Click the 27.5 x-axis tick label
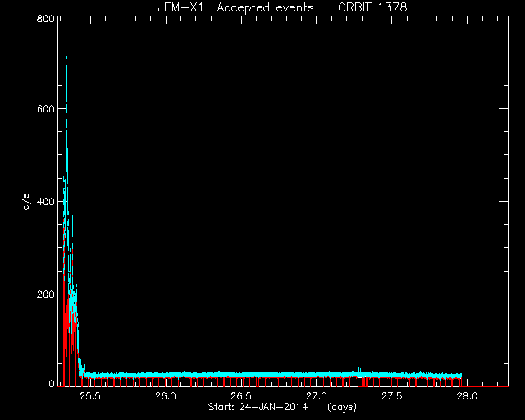Viewport: 525px width, 420px height. pyautogui.click(x=391, y=396)
